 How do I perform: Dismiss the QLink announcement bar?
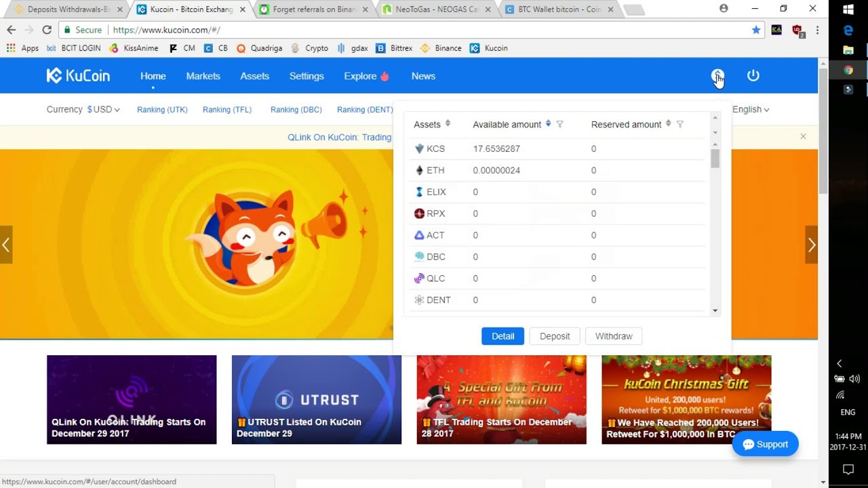tap(803, 136)
